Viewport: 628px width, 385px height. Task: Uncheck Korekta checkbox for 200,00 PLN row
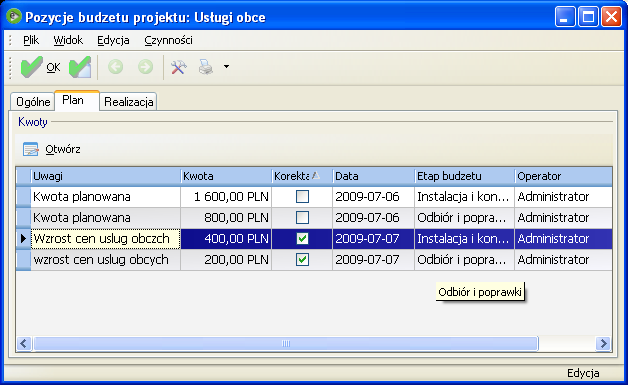point(302,260)
